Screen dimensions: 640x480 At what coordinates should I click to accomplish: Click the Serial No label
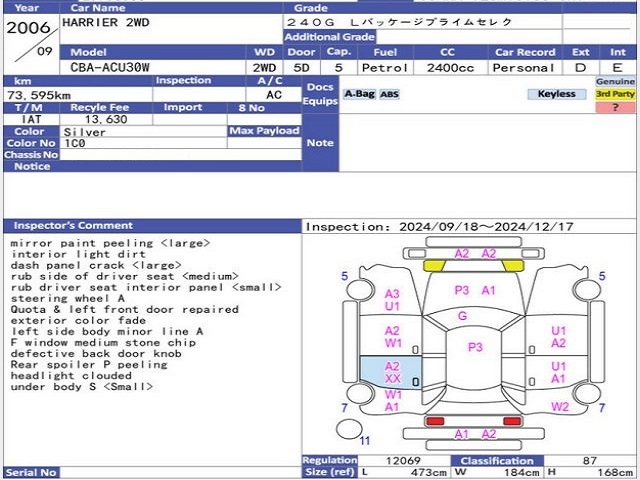click(x=31, y=473)
